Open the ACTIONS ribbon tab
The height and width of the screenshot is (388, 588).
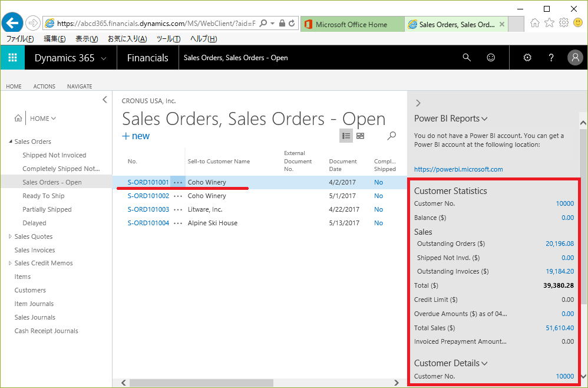point(44,86)
